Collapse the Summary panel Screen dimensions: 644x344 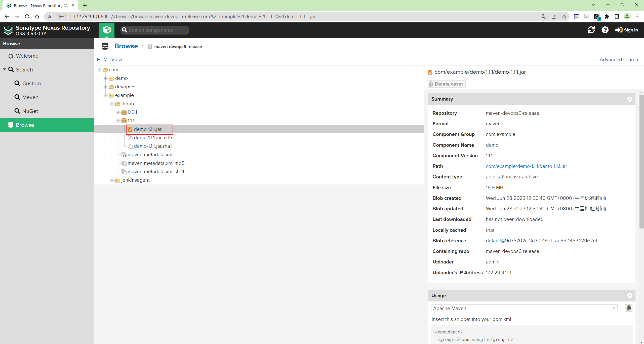[x=630, y=99]
